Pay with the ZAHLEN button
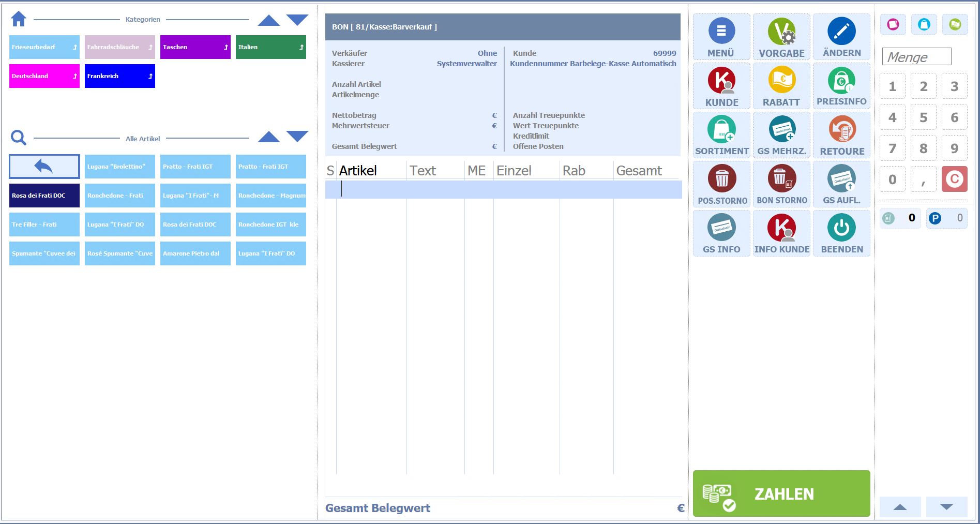This screenshot has width=980, height=524. [x=781, y=493]
